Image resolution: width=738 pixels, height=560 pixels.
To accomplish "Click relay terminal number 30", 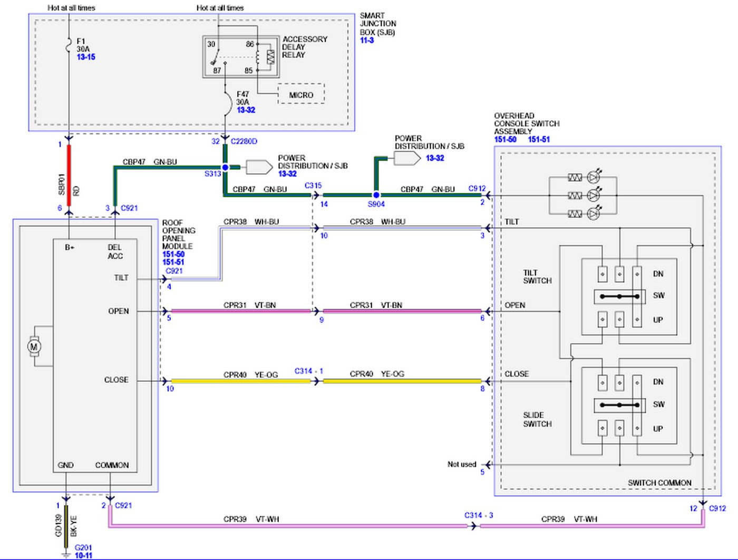I will [211, 44].
